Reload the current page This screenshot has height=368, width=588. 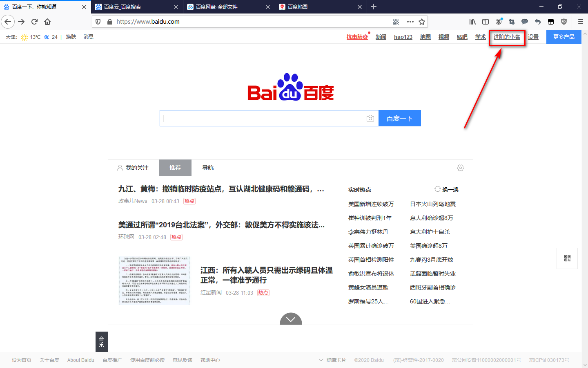point(34,22)
